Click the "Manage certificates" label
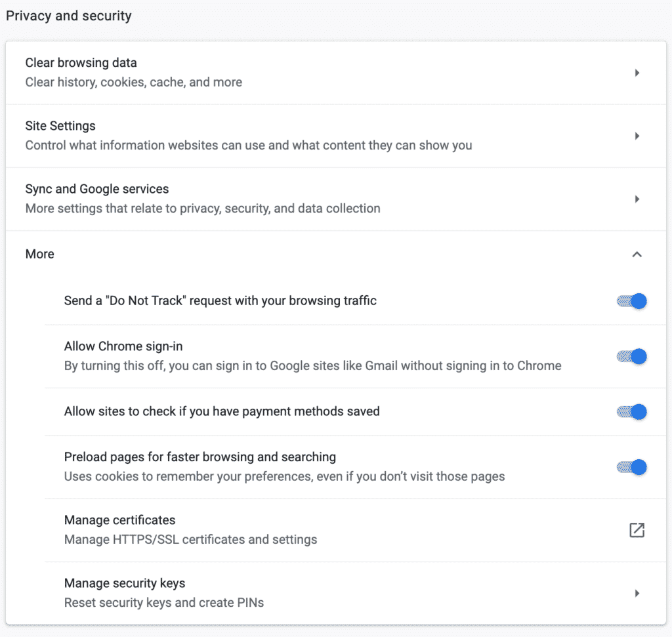The height and width of the screenshot is (637, 672). (119, 520)
